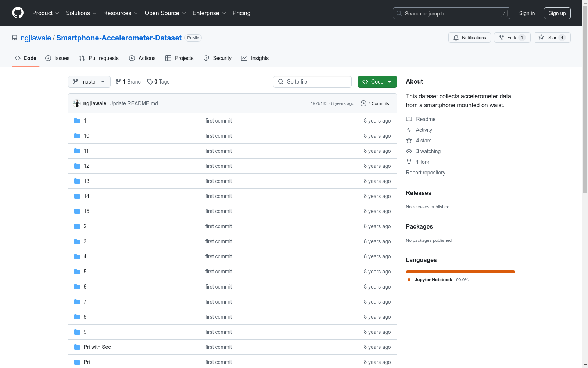Open folder icon next to Pri with Sec

pos(77,347)
